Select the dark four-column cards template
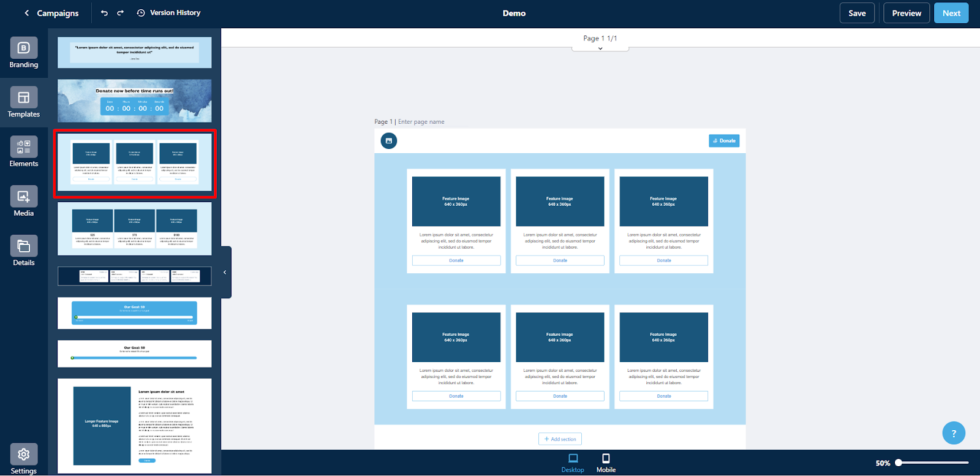Screen dimensions: 980x476 click(135, 276)
